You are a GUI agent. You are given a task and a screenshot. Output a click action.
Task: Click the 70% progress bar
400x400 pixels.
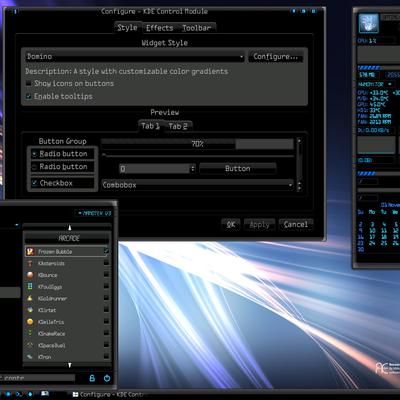197,144
